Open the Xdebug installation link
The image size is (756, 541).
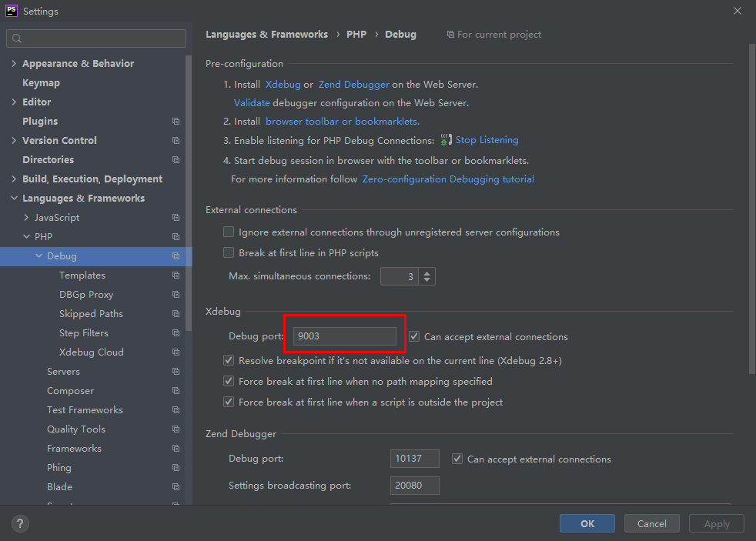283,85
